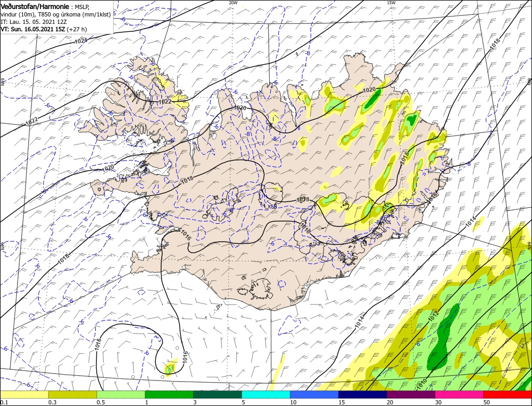Click the green 1–3 legend swatch
Image resolution: width=532 pixels, height=406 pixels.
[x=169, y=394]
